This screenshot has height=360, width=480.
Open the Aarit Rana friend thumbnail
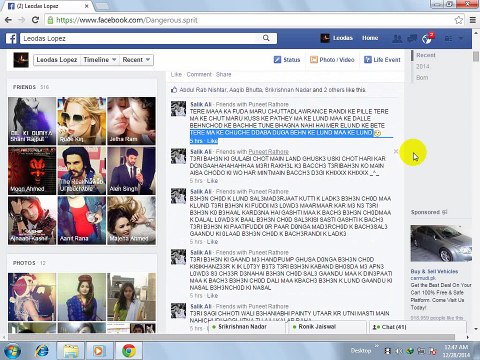82,220
